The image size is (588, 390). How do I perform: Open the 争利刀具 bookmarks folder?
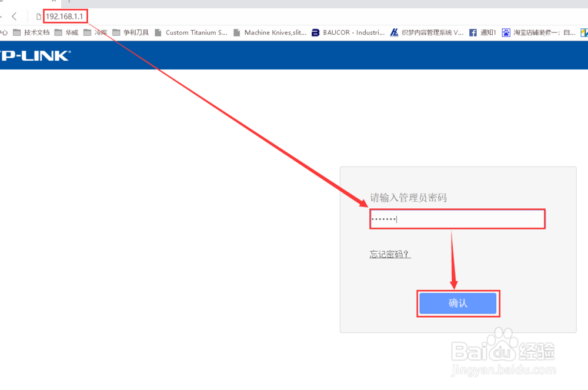pos(129,32)
